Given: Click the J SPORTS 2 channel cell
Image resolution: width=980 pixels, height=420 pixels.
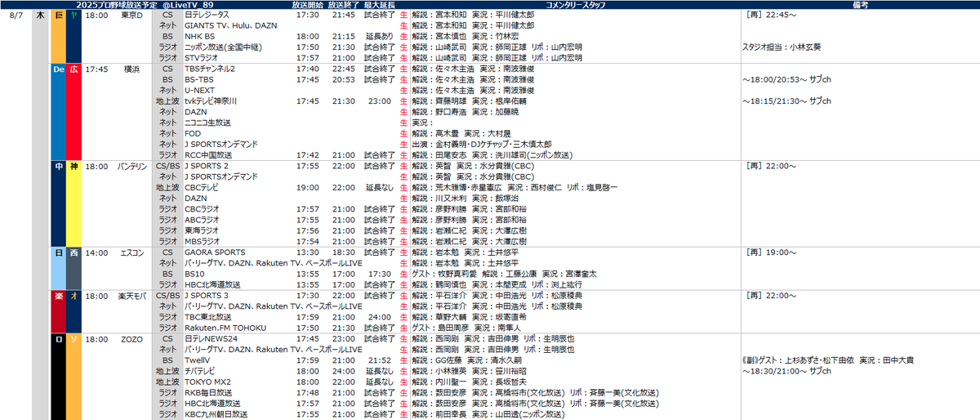Looking at the screenshot, I should (207, 166).
